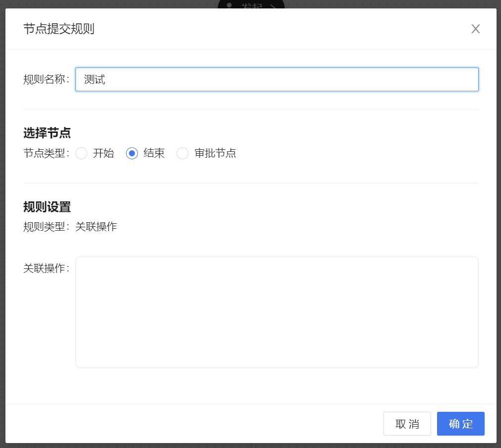Click the 规则设置 section heading
Viewport: 501px width, 448px height.
47,207
